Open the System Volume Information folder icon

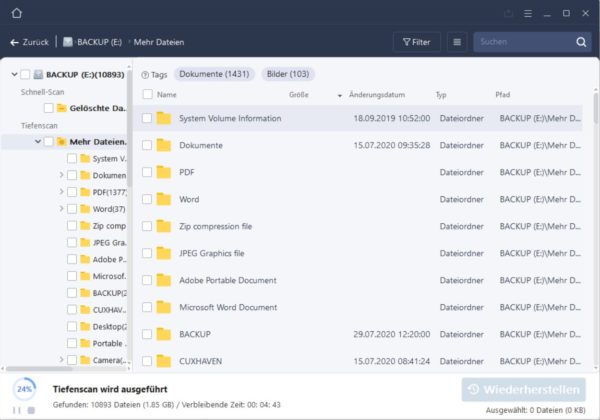(164, 118)
